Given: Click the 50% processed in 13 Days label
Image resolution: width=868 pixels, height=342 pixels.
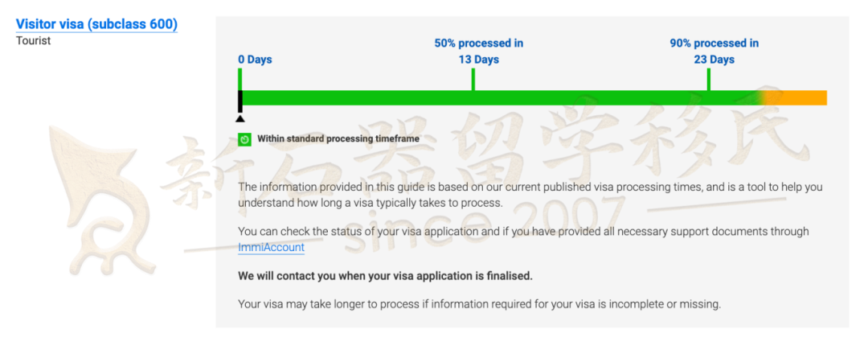Looking at the screenshot, I should click(479, 51).
